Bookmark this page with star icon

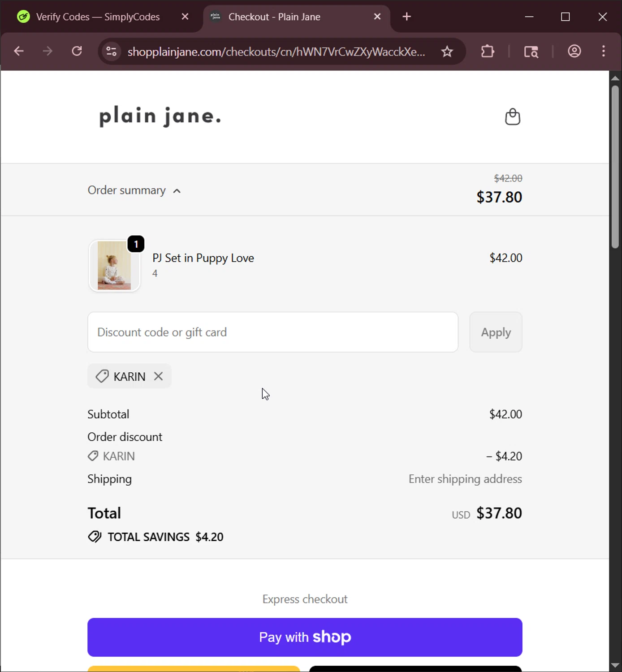[x=447, y=52]
